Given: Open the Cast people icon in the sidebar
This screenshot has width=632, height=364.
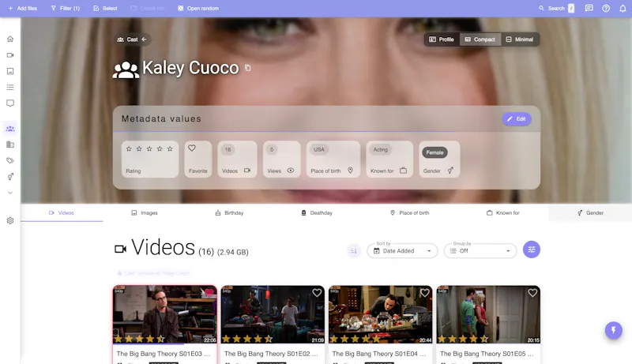Looking at the screenshot, I should tap(10, 129).
